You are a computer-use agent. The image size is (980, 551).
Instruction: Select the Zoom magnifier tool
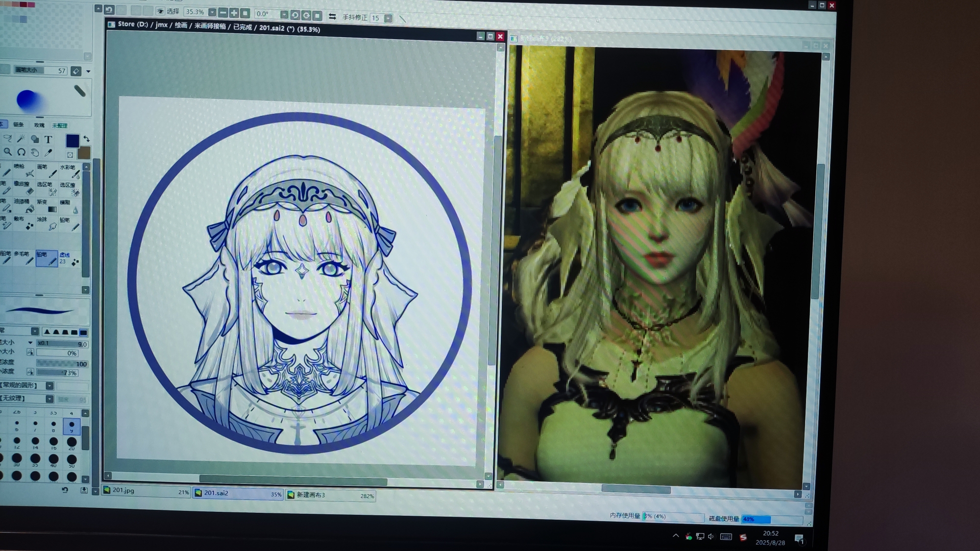coord(7,152)
